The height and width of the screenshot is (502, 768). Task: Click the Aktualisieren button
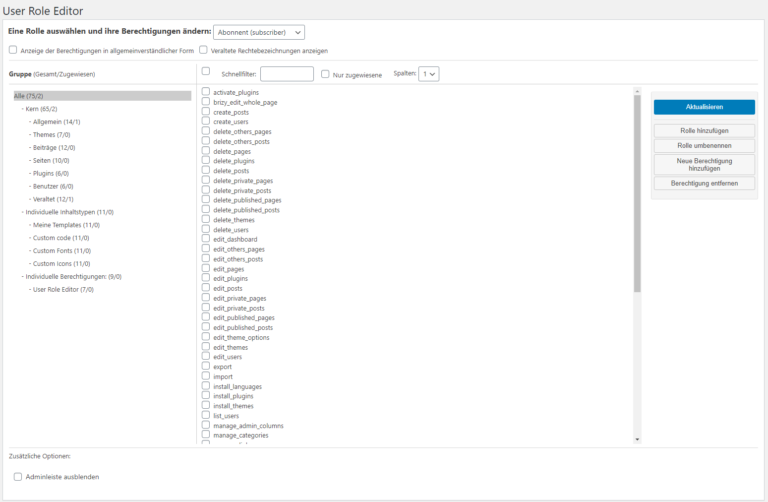coord(704,107)
